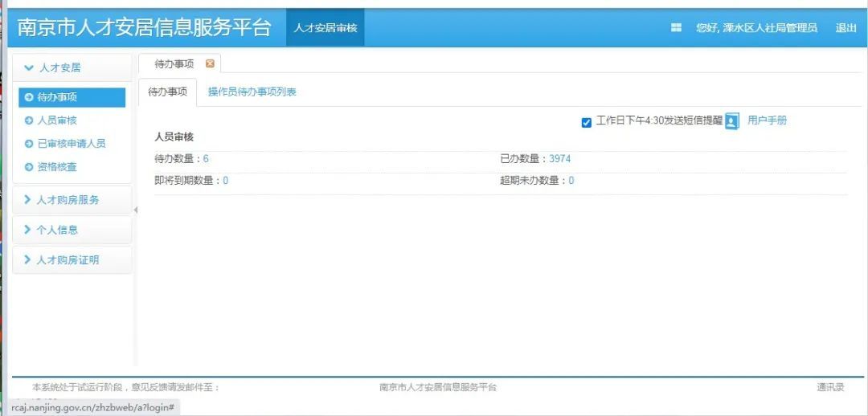
Task: Click the 人才安居审核 top navigation item
Action: click(325, 27)
